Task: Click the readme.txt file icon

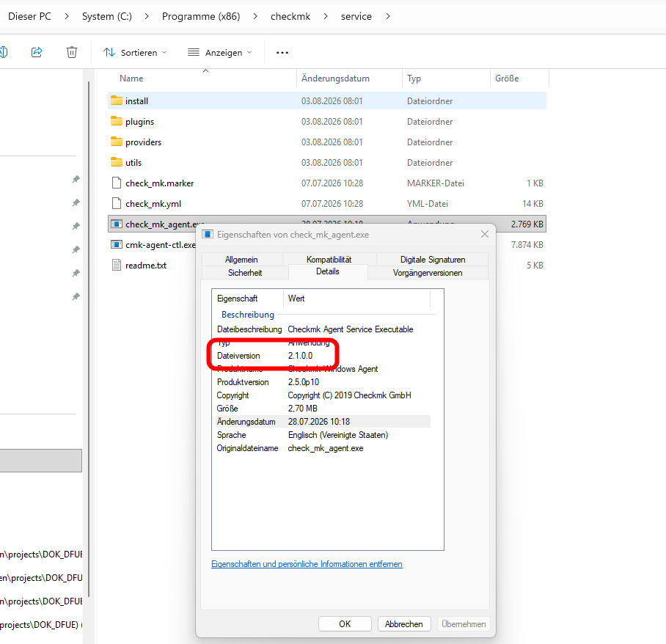Action: tap(117, 265)
